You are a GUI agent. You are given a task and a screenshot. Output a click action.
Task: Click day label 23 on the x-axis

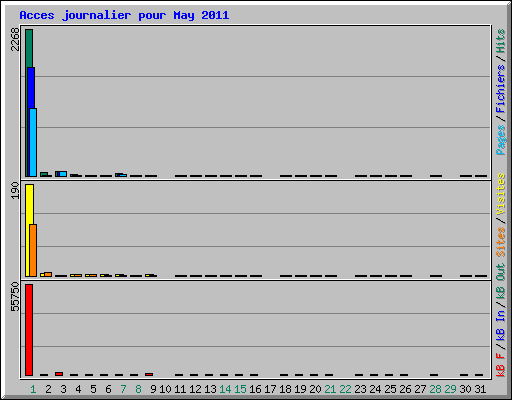pyautogui.click(x=360, y=389)
